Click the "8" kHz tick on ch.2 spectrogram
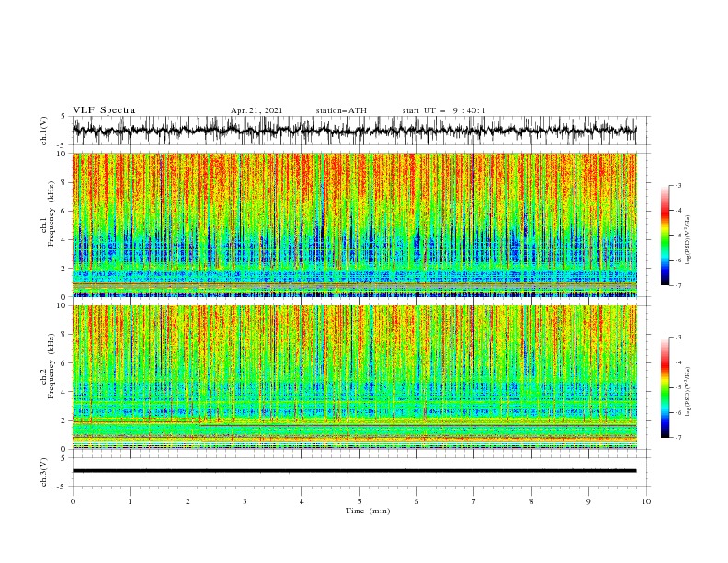728x563 pixels. pyautogui.click(x=63, y=335)
